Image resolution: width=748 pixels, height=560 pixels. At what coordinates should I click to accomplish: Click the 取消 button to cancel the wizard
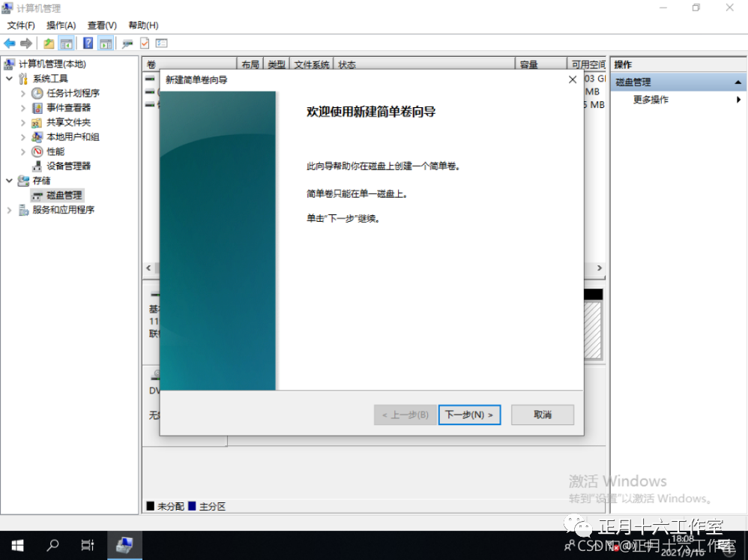click(x=542, y=415)
